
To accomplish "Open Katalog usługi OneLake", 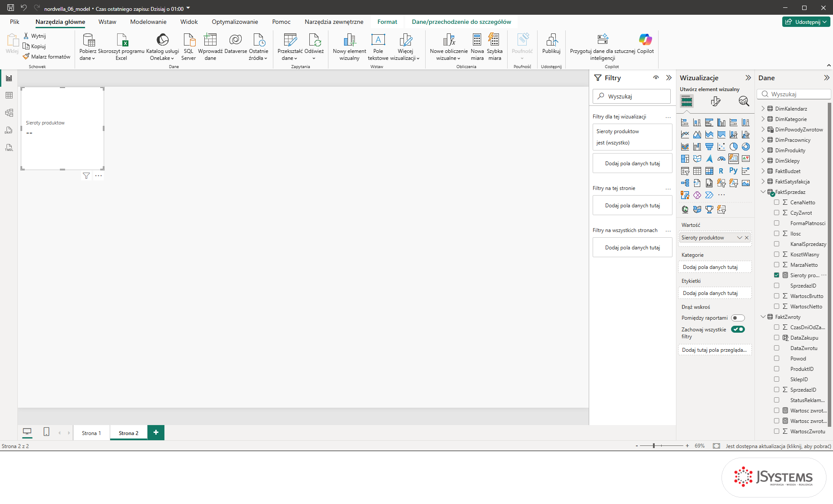I will click(x=163, y=46).
